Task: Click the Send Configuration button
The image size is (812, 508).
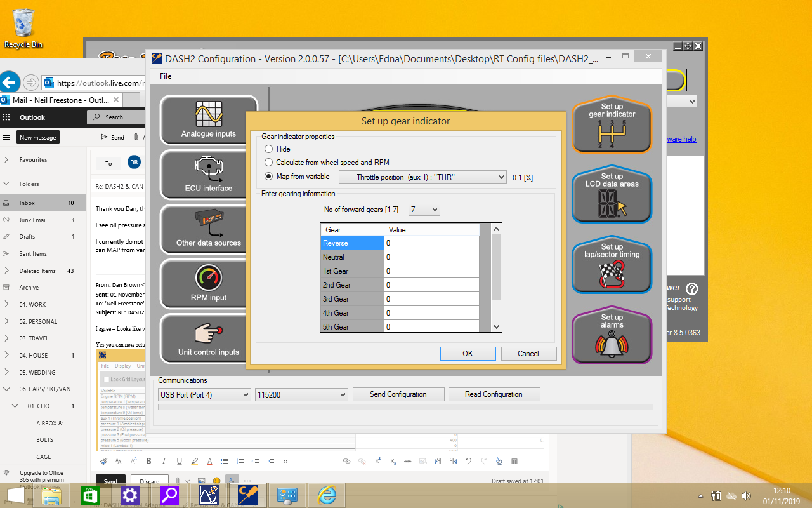Action: pyautogui.click(x=398, y=394)
